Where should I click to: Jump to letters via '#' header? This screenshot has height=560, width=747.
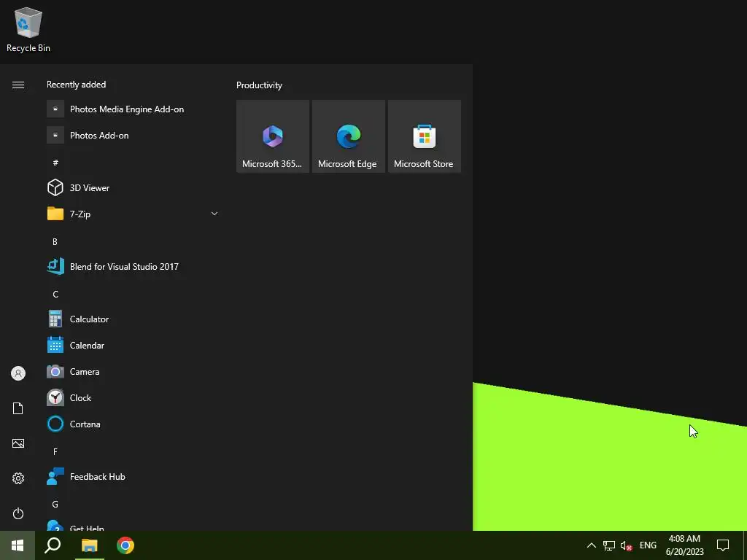(x=55, y=163)
